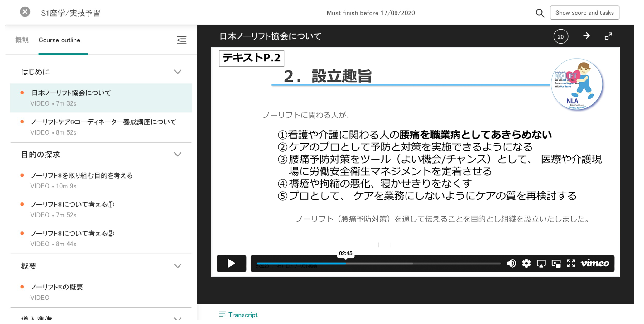
Task: Switch to the 概観 tab
Action: tap(22, 40)
